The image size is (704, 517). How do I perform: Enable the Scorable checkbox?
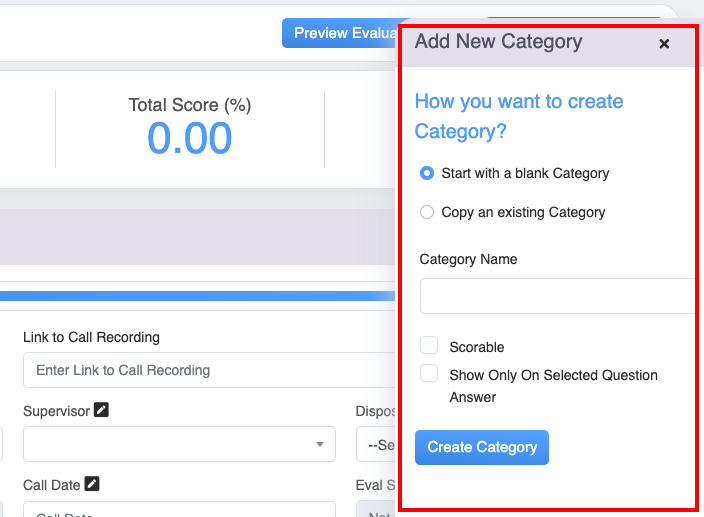click(x=429, y=346)
